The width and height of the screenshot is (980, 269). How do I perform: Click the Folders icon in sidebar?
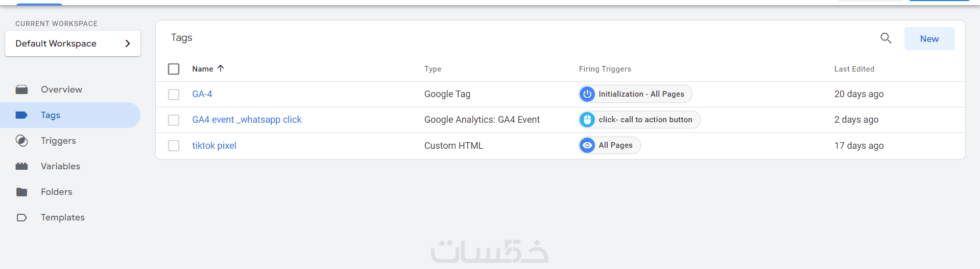pyautogui.click(x=21, y=192)
